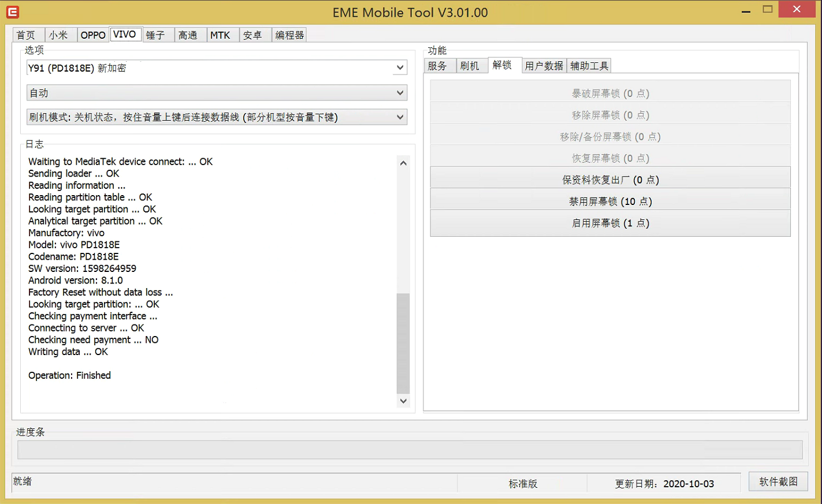The width and height of the screenshot is (822, 504).
Task: Click the log scrollbar thumb
Action: coord(403,343)
